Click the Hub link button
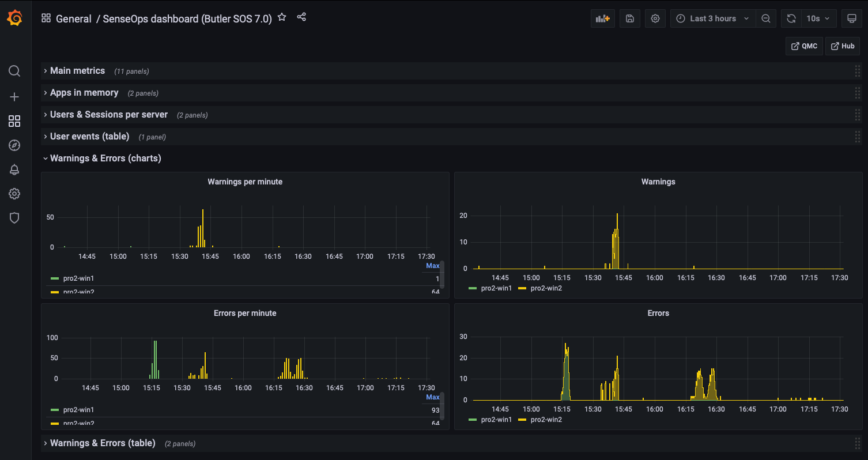This screenshot has width=868, height=460. 842,46
